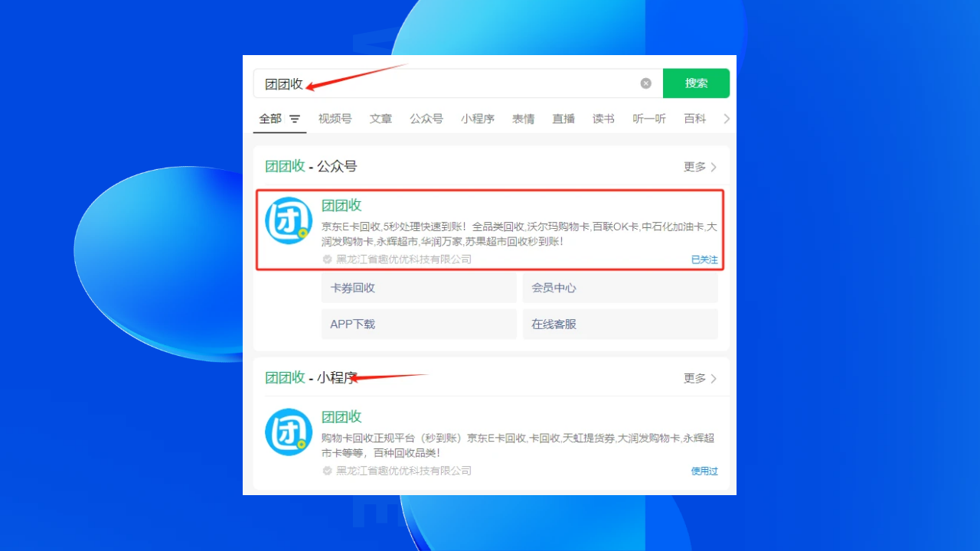Open the 会员中心 menu button
The image size is (980, 551).
click(620, 288)
